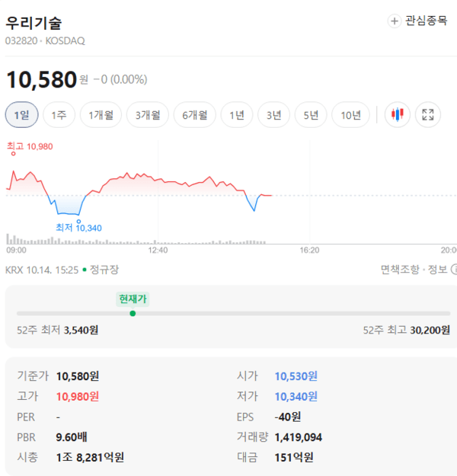This screenshot has width=457, height=476.
Task: Select the 10년 period tab
Action: point(350,115)
